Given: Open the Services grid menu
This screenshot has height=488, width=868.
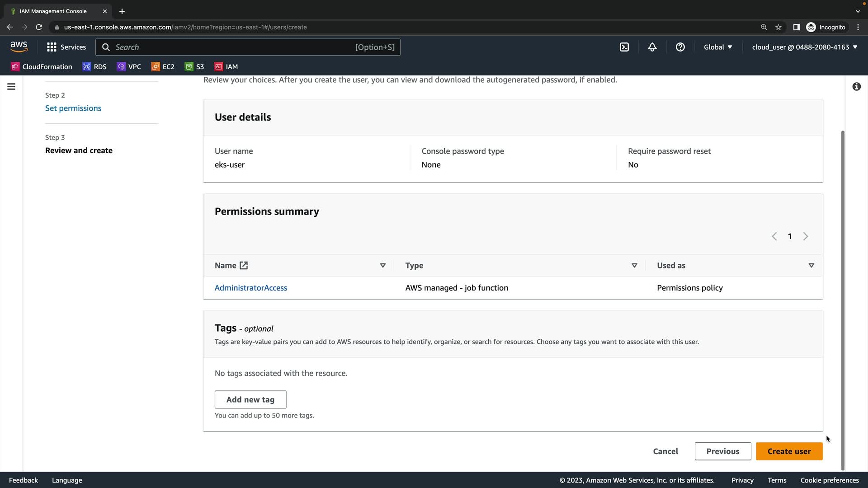Looking at the screenshot, I should pos(66,47).
